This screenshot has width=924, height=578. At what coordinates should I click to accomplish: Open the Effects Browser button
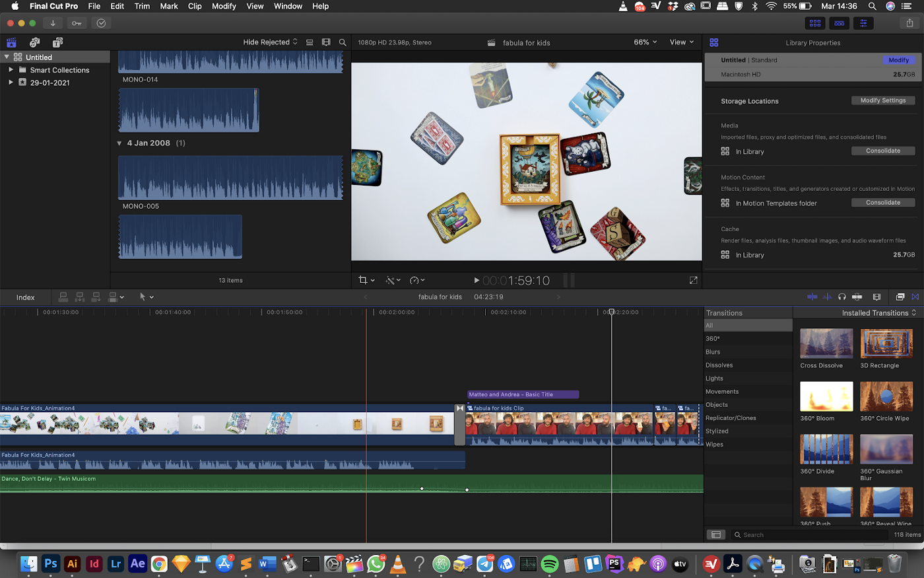pos(900,297)
